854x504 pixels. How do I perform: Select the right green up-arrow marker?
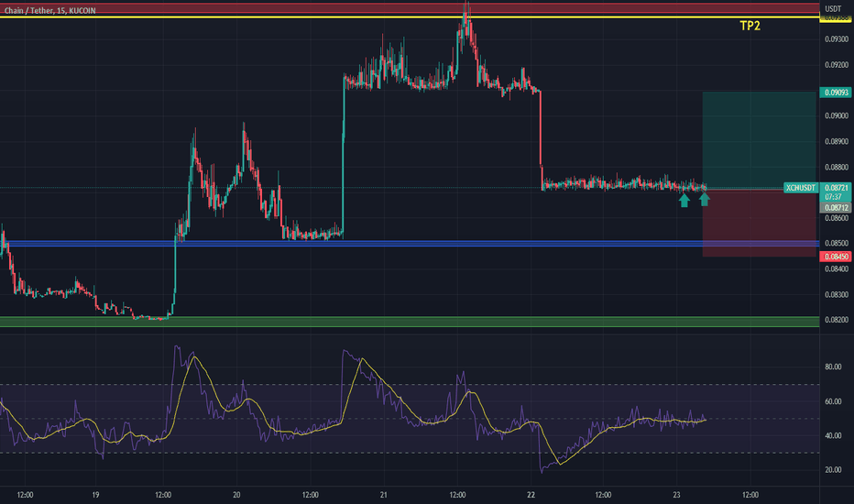[705, 200]
